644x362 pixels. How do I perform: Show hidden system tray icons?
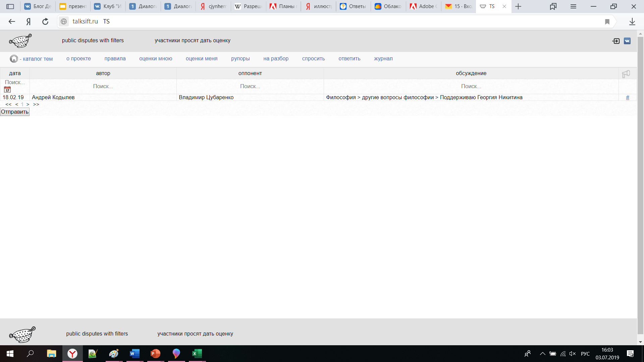[542, 354]
